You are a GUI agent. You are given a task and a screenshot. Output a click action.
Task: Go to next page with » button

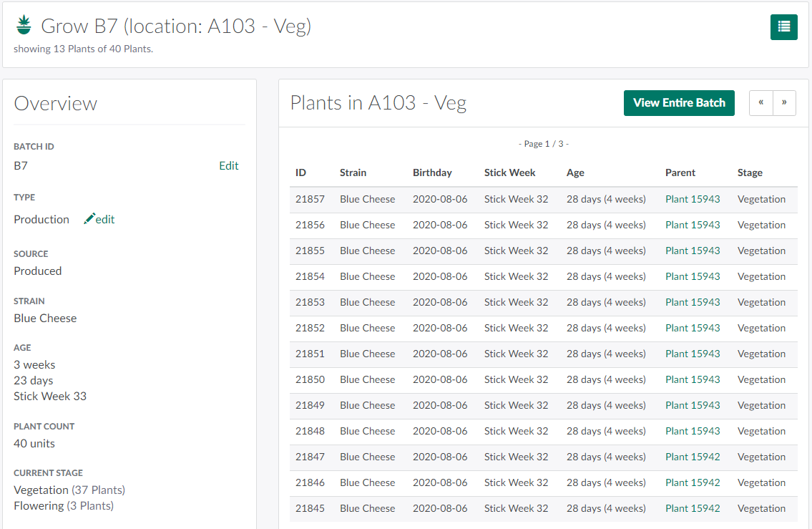click(x=784, y=103)
